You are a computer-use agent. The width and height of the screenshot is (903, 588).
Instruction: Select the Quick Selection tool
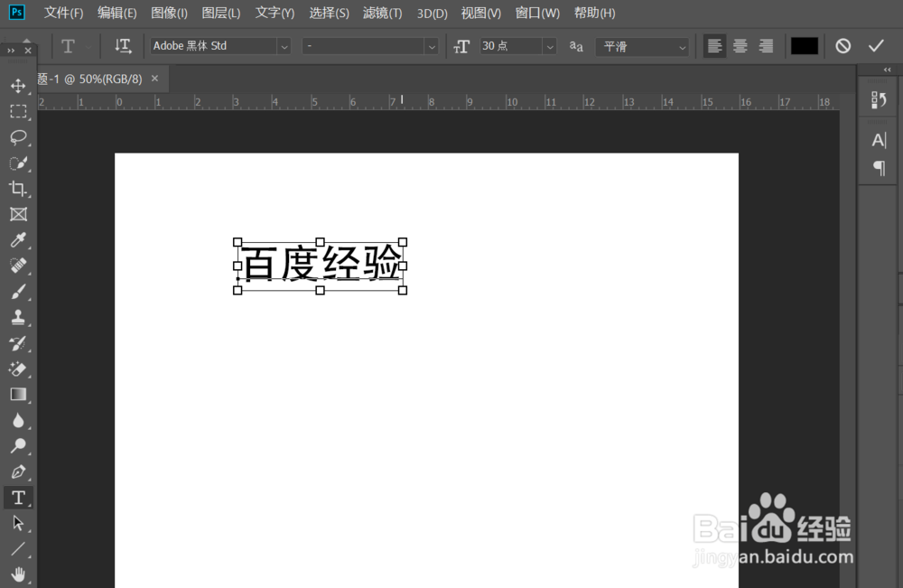[18, 163]
